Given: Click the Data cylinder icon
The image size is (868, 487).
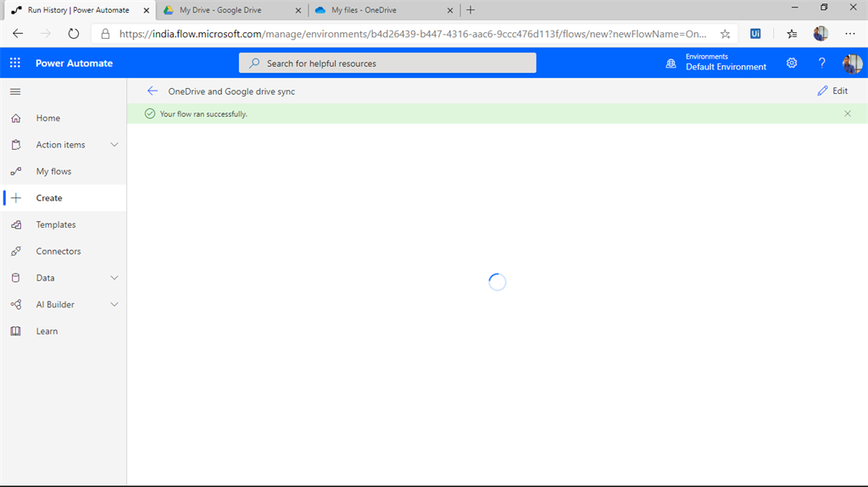Looking at the screenshot, I should (x=16, y=277).
